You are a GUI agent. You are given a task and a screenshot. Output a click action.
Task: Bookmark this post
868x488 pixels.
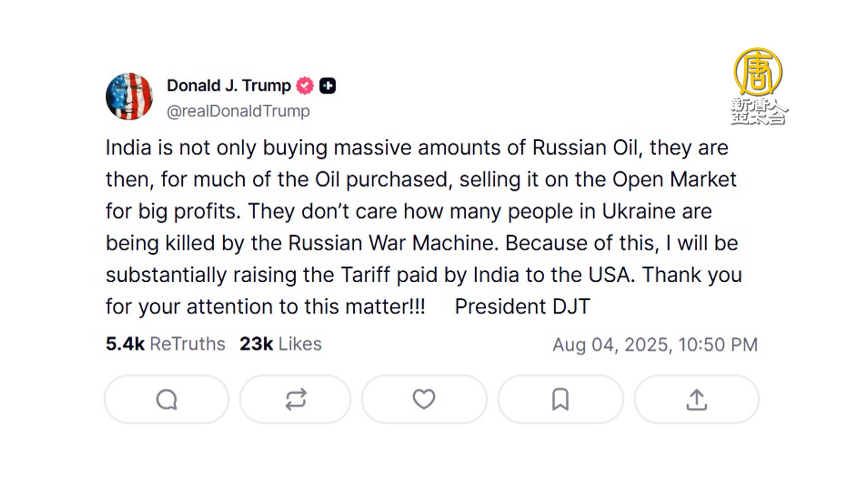pyautogui.click(x=560, y=399)
